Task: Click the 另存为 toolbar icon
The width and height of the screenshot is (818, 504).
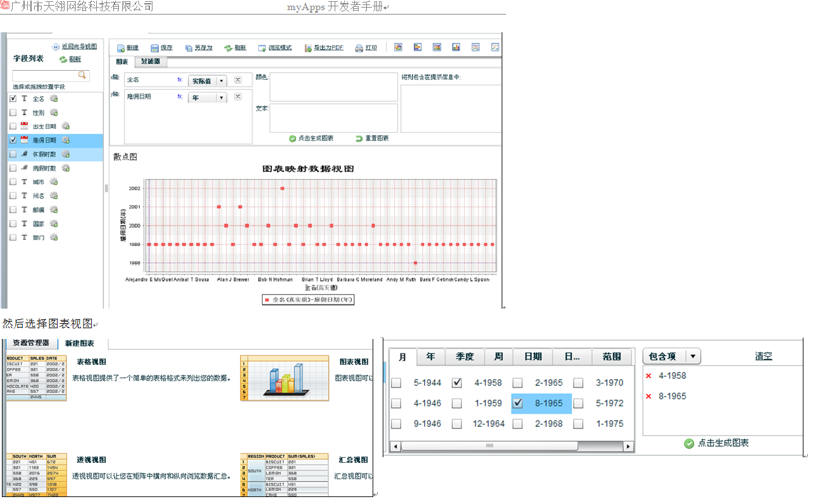Action: (x=189, y=48)
